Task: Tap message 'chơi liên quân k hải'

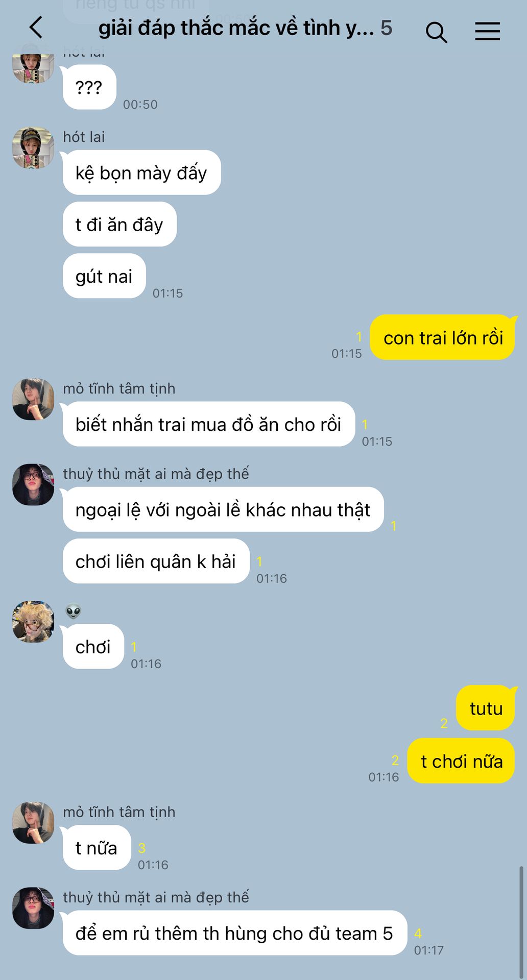Action: 156,561
